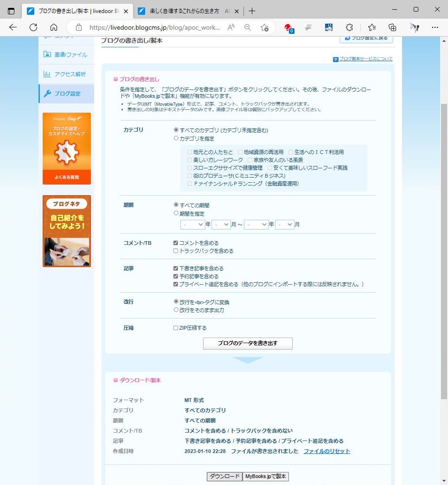Select 改行を<br>タグに変換 radio button

(176, 301)
